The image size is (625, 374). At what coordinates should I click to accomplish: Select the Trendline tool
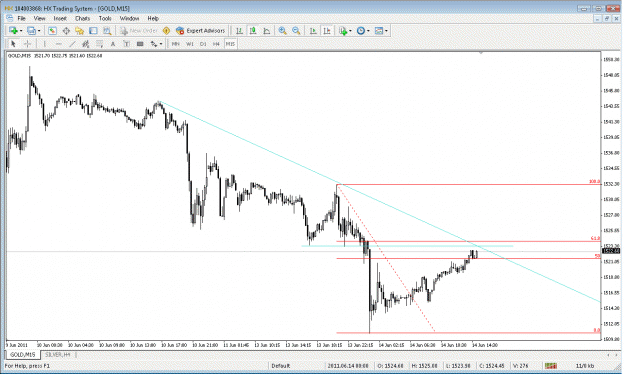[72, 44]
